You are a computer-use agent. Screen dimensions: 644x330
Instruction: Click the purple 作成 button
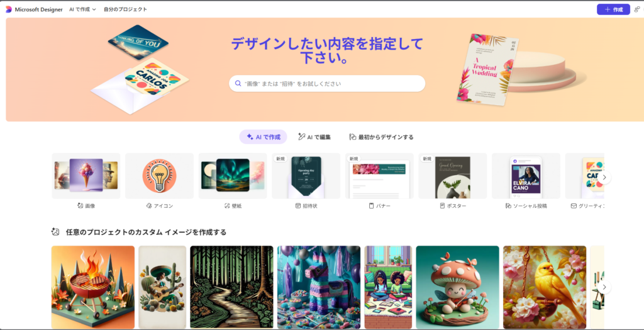click(x=613, y=9)
